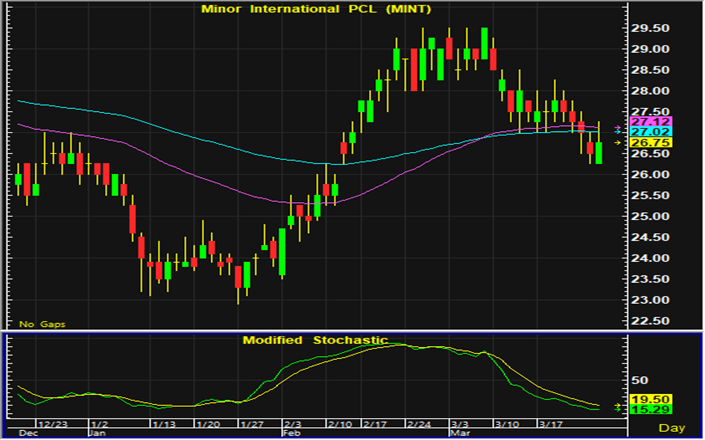Click the 23.50 price axis label
The height and width of the screenshot is (440, 705).
coord(650,279)
